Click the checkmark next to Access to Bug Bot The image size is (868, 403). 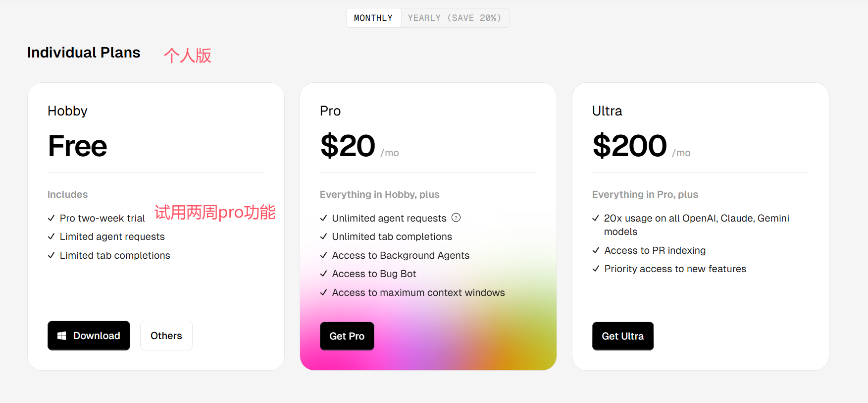click(x=323, y=274)
